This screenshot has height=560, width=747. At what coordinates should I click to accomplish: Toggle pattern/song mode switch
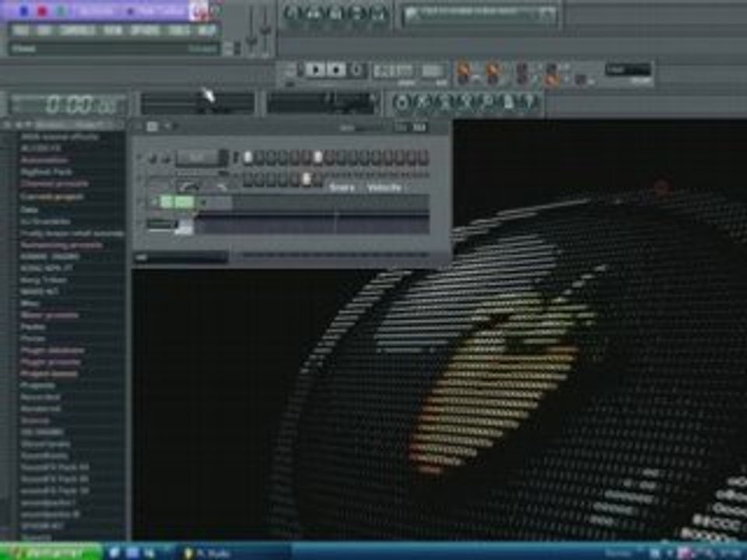289,72
